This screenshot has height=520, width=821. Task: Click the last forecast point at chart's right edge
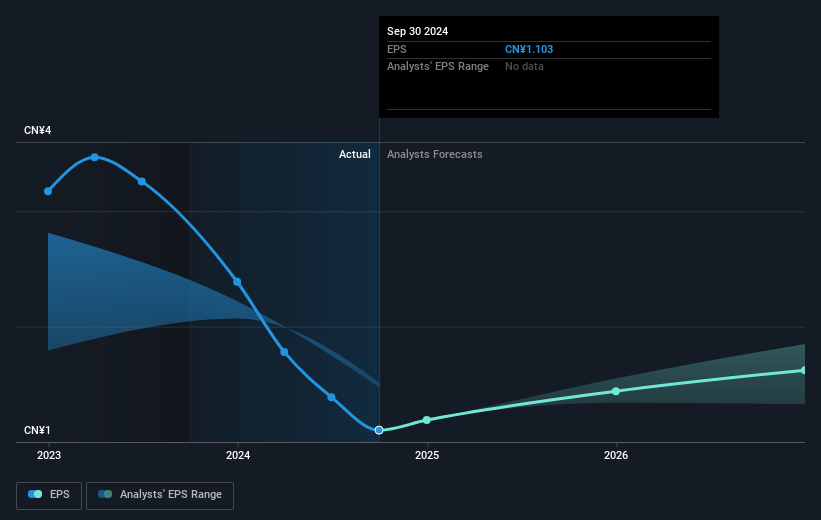click(x=804, y=370)
